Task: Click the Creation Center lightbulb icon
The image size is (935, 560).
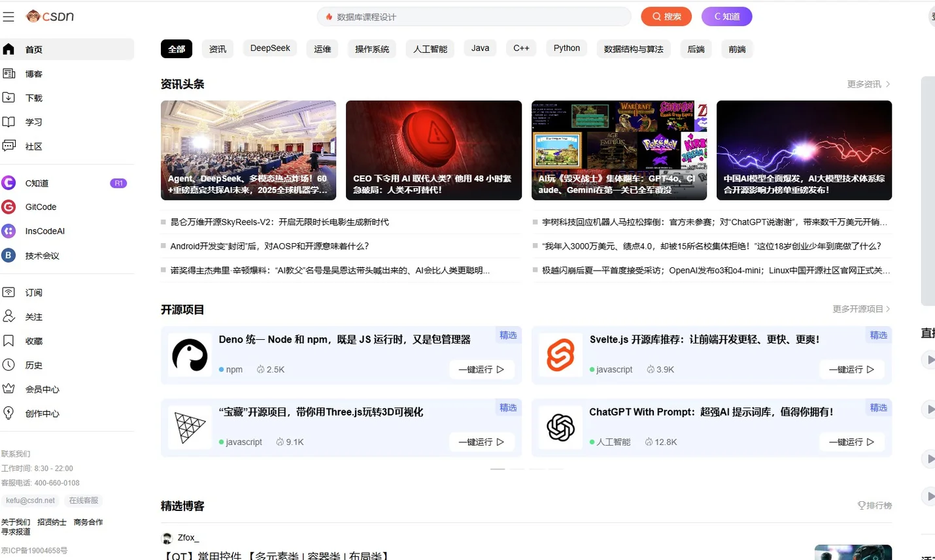Action: (8, 413)
